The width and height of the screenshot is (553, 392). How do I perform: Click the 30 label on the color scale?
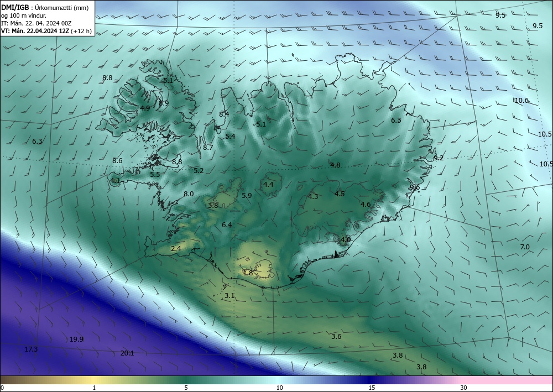click(x=464, y=388)
